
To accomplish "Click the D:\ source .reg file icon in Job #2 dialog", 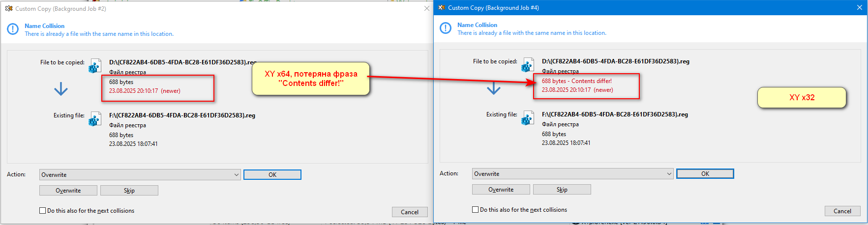I will [94, 66].
